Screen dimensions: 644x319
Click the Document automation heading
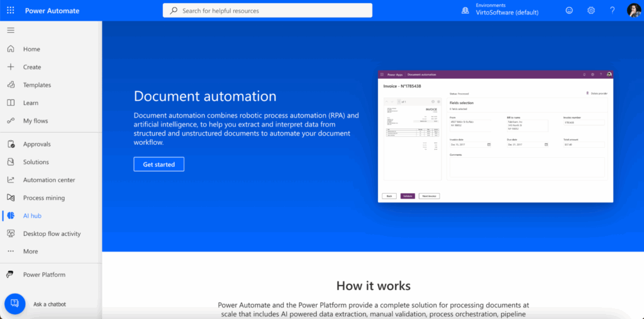(x=205, y=96)
